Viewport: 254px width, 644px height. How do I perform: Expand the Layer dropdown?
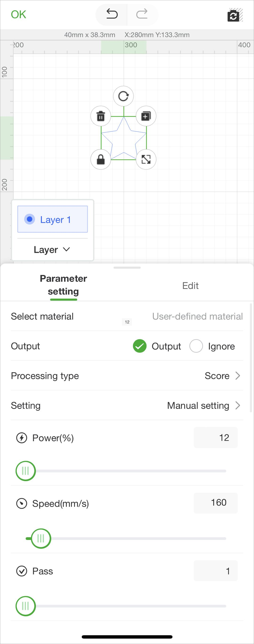click(52, 249)
